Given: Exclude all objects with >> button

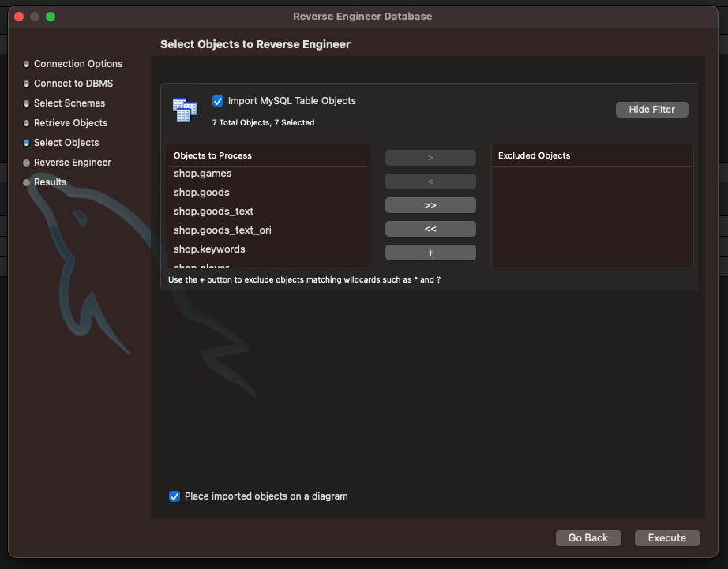Looking at the screenshot, I should (430, 205).
